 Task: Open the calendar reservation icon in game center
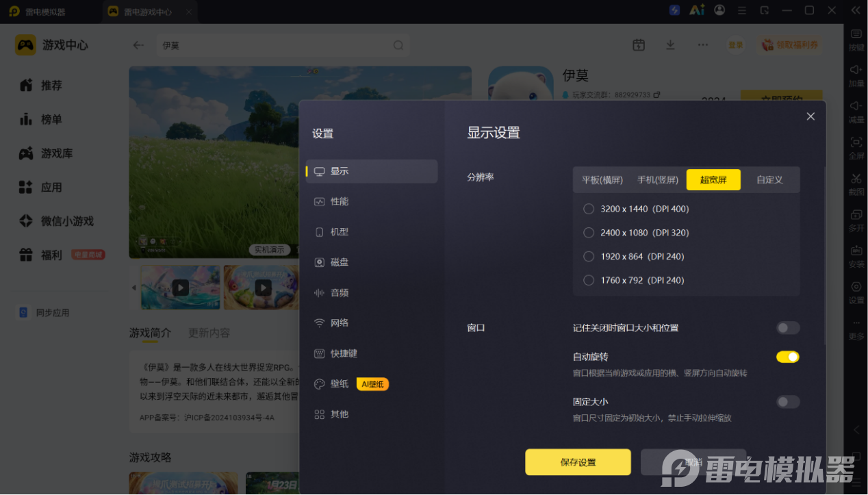639,45
